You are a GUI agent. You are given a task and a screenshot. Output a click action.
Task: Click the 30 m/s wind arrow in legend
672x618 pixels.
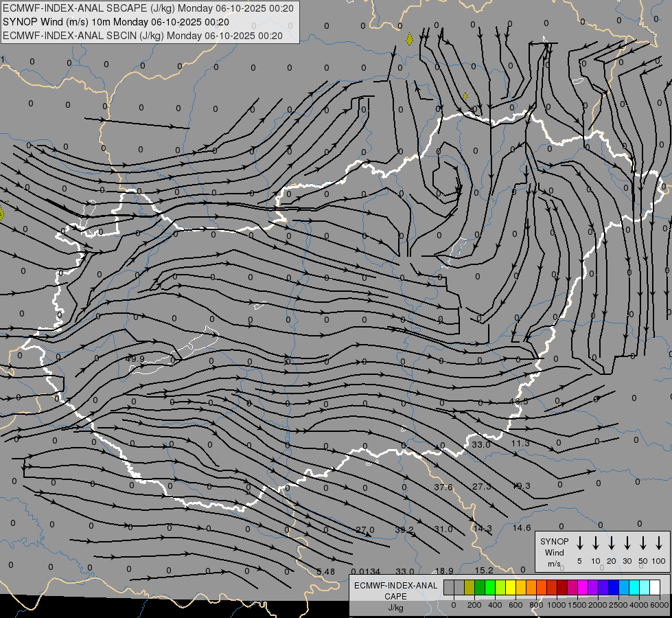tap(627, 543)
